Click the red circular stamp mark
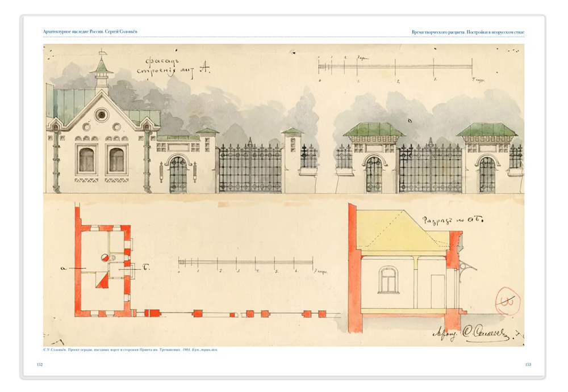Viewport: 568px width, 392px height. point(508,301)
